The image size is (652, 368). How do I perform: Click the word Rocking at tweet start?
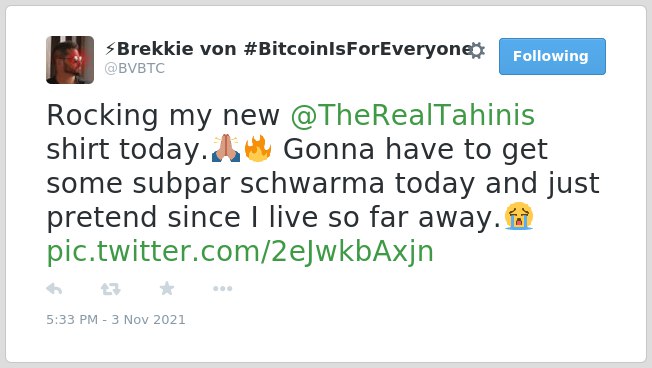click(102, 115)
